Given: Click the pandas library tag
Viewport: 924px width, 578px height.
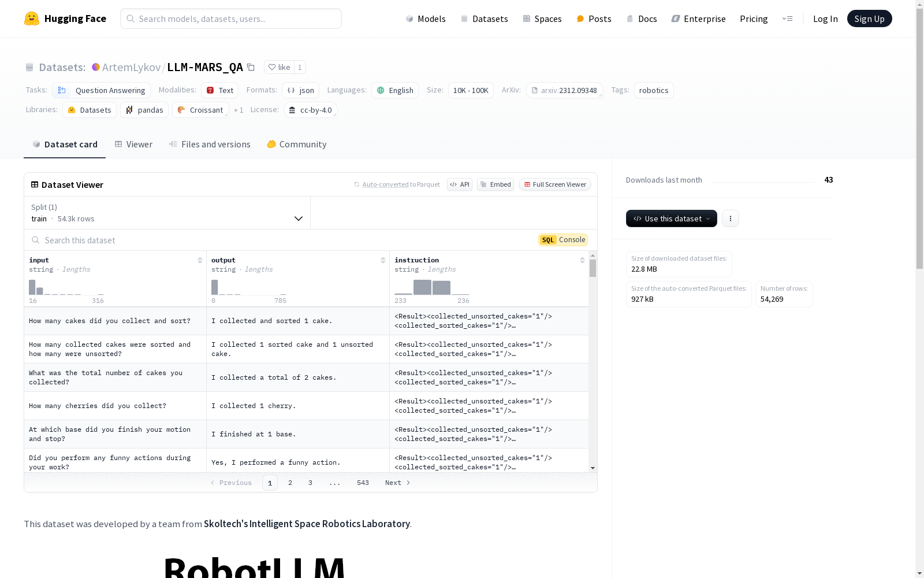Looking at the screenshot, I should point(144,110).
